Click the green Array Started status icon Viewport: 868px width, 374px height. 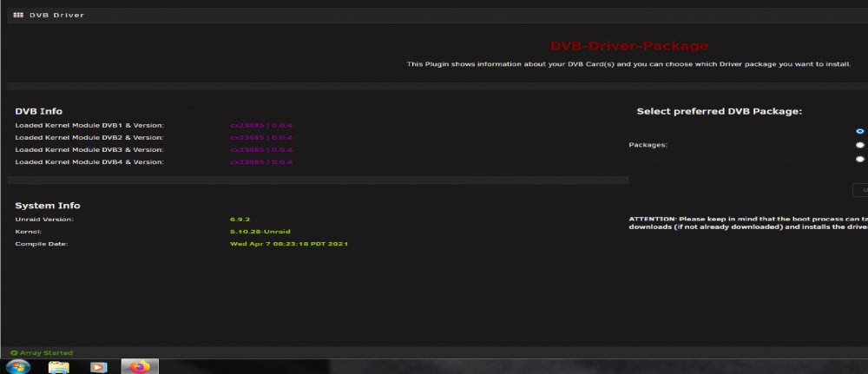click(x=15, y=353)
